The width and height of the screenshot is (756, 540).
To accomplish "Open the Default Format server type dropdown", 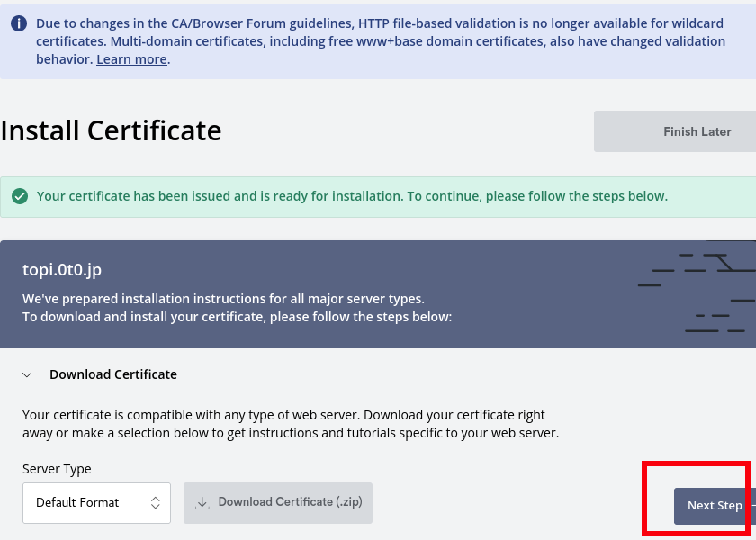I will [96, 502].
